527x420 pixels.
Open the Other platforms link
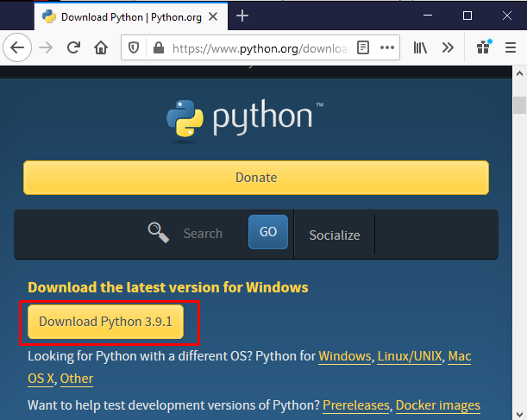pyautogui.click(x=77, y=379)
